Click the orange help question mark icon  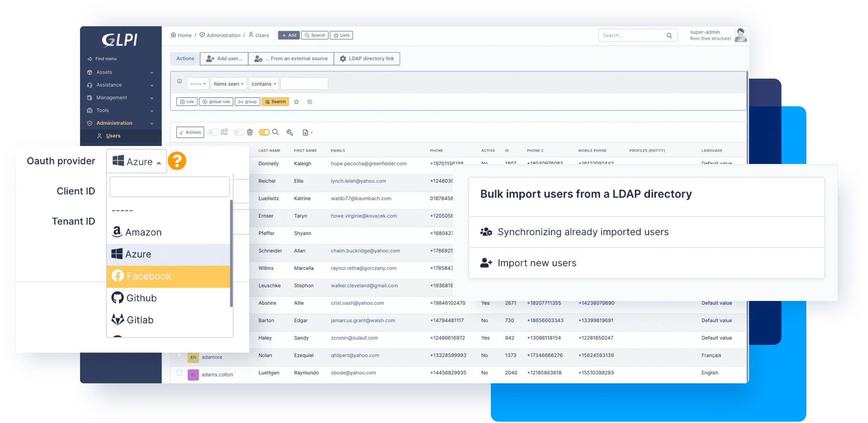177,161
